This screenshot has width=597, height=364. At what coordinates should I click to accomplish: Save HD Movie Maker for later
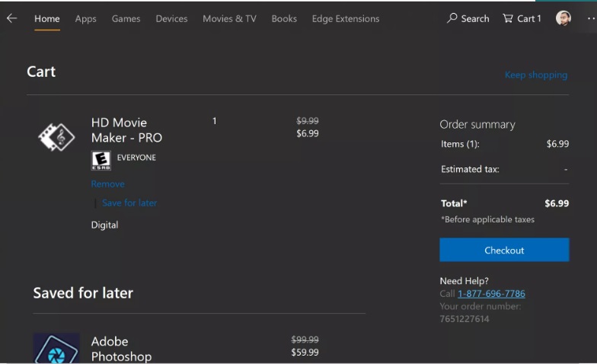(x=129, y=203)
